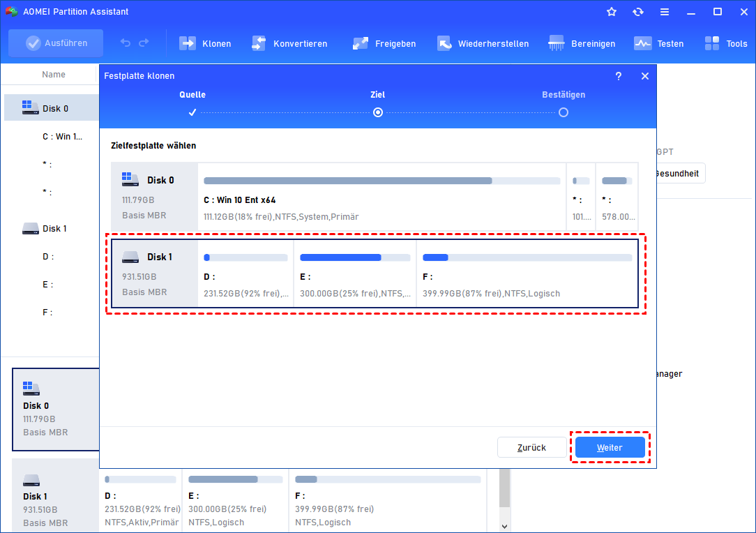Click the Wiederherstellen icon
Image resolution: width=756 pixels, height=533 pixels.
click(x=444, y=43)
